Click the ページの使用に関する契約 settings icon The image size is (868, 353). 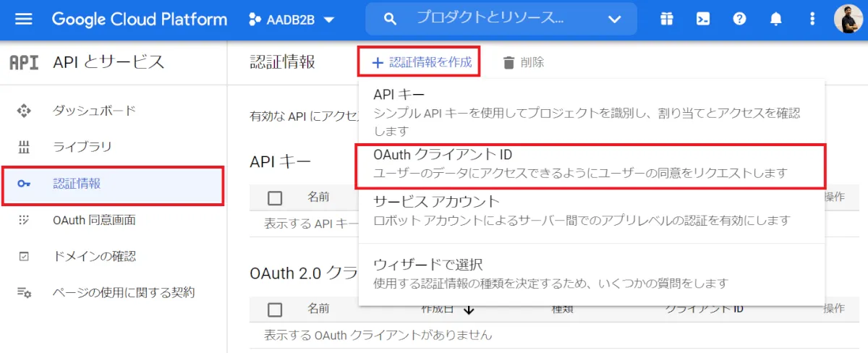(x=24, y=293)
